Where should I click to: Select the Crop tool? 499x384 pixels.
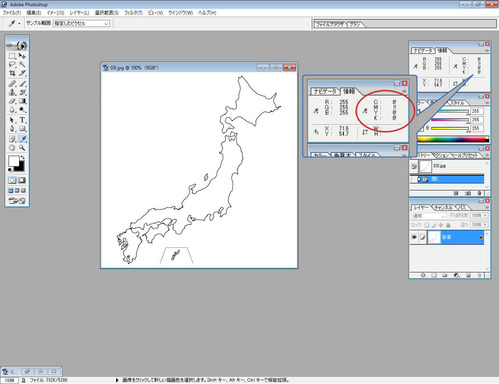click(12, 73)
